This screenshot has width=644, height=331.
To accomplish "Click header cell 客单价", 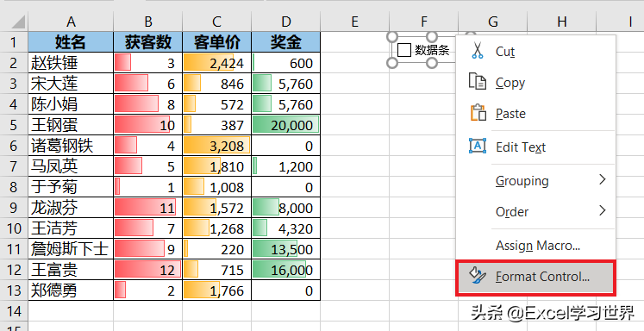I will [217, 42].
